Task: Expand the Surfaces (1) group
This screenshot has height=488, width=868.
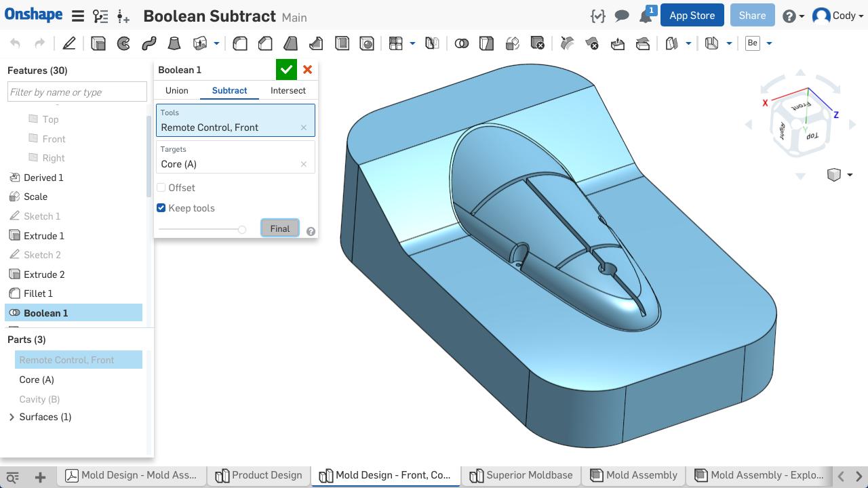Action: [12, 417]
